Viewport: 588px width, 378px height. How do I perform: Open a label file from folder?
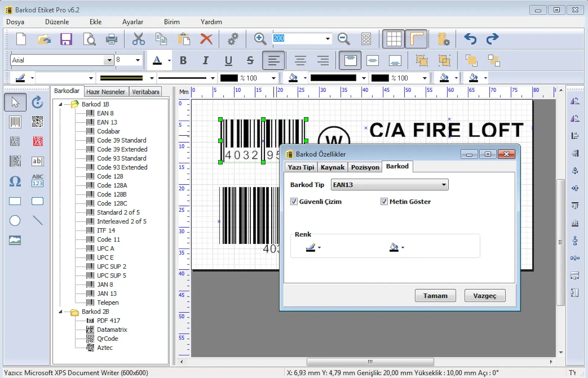[44, 39]
